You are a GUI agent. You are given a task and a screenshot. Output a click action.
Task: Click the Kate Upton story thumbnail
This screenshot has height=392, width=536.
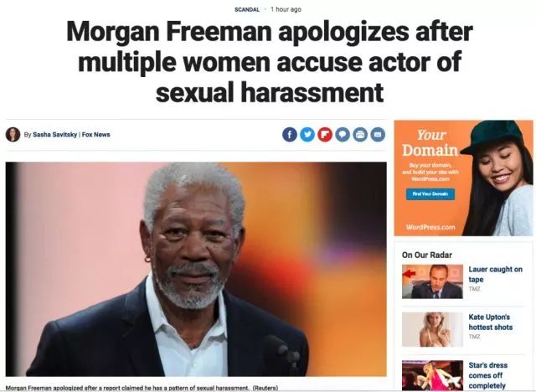[432, 329]
